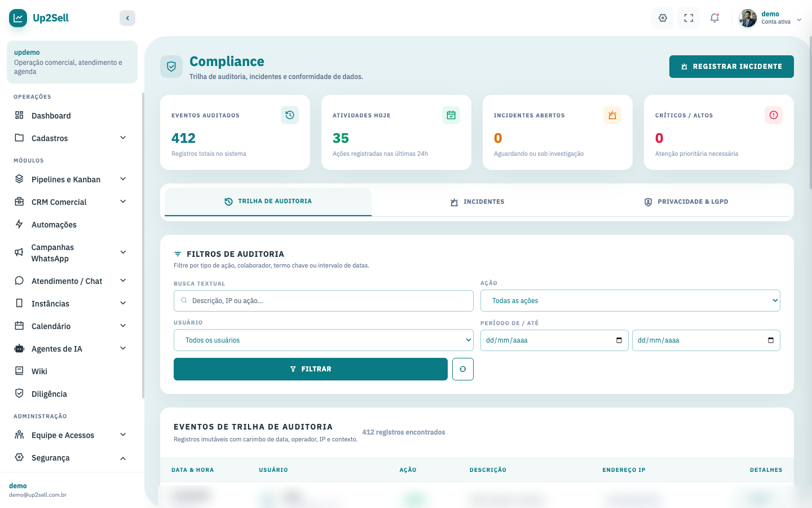Open Diligência in the sidebar

tap(72, 394)
